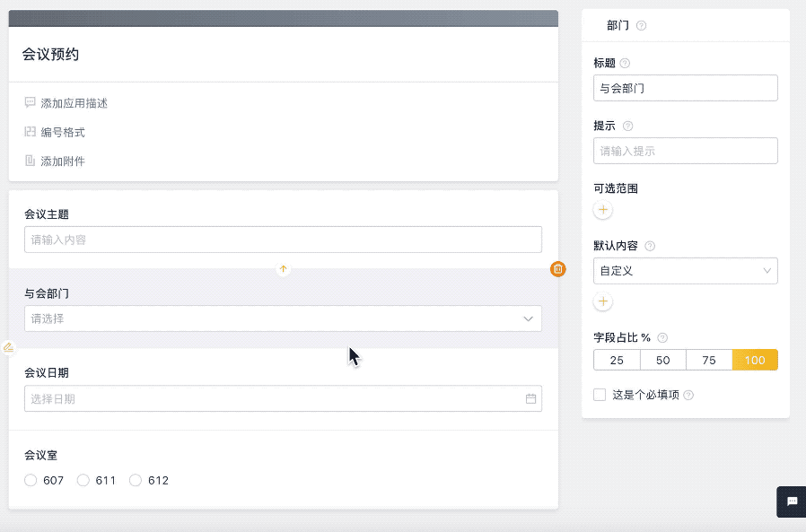This screenshot has height=532, width=806.
Task: Add default content with plus below 自定义
Action: coord(603,301)
